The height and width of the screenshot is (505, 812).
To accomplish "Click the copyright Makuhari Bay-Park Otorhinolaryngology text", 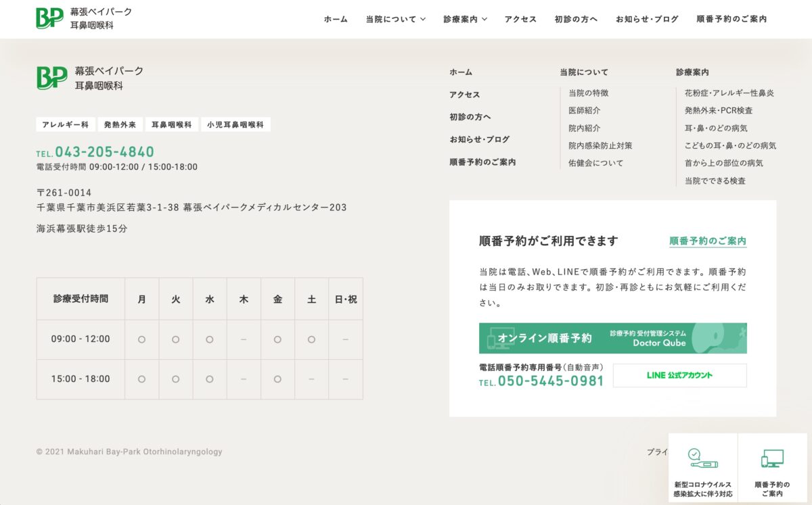I will pos(129,452).
